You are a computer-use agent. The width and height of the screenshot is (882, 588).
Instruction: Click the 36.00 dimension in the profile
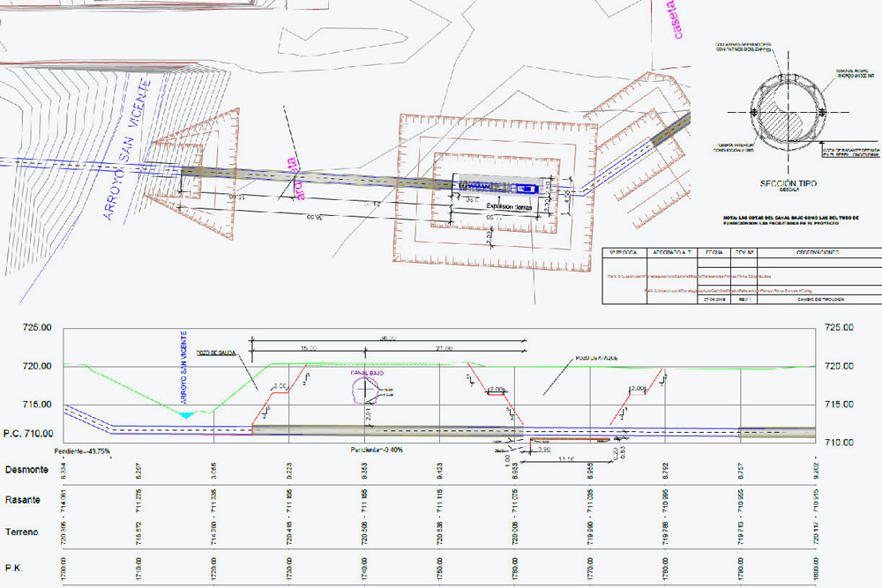[388, 338]
